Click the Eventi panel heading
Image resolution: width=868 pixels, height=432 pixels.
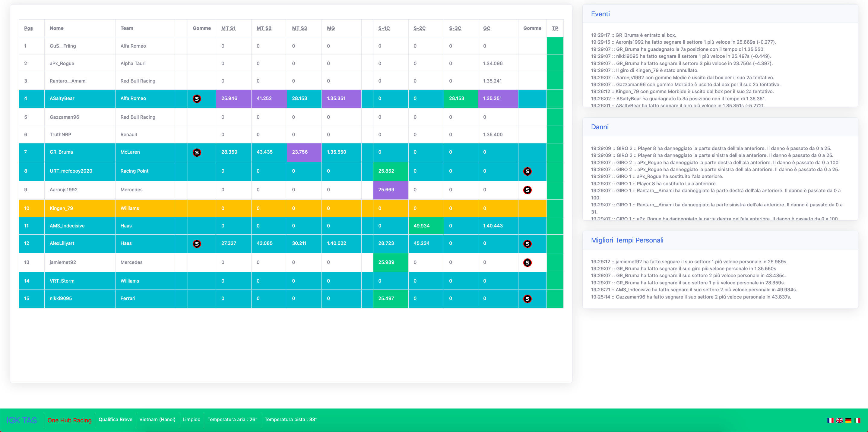[x=600, y=14]
